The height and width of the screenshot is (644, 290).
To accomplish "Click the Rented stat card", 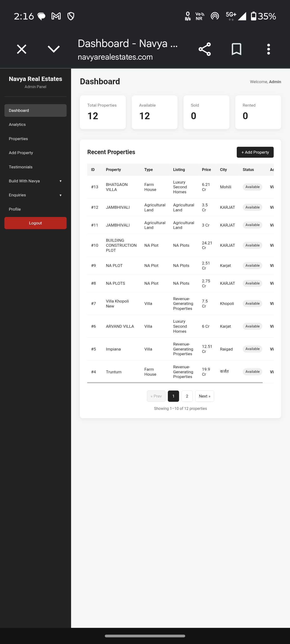I will point(258,112).
